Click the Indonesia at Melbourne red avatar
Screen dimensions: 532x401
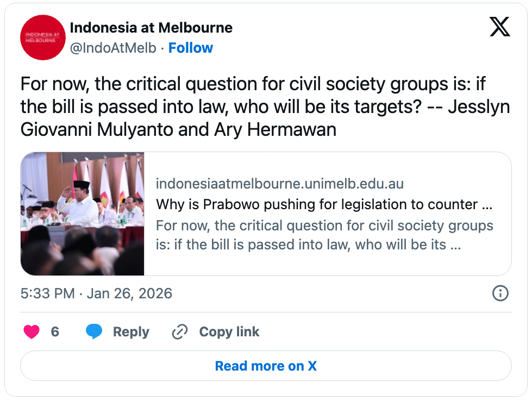coord(43,37)
